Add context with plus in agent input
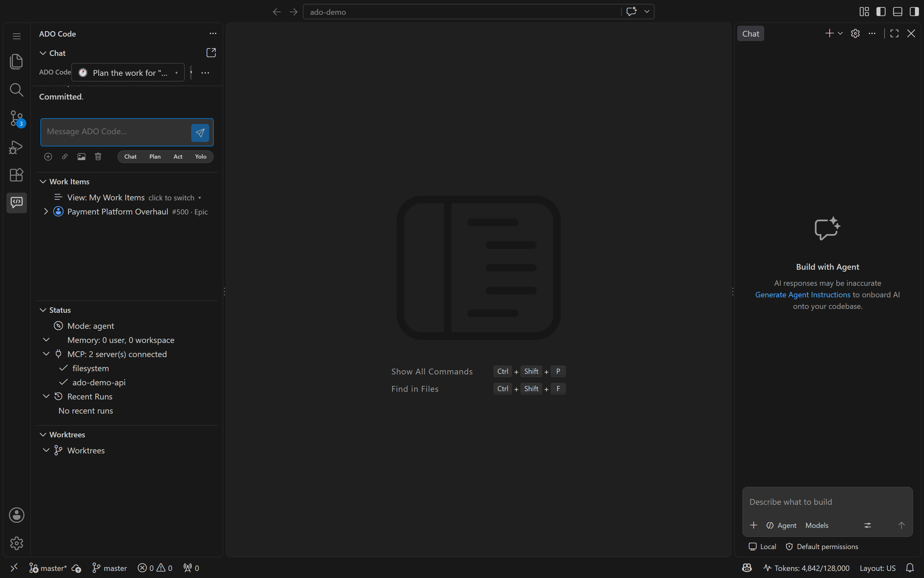 tap(754, 525)
